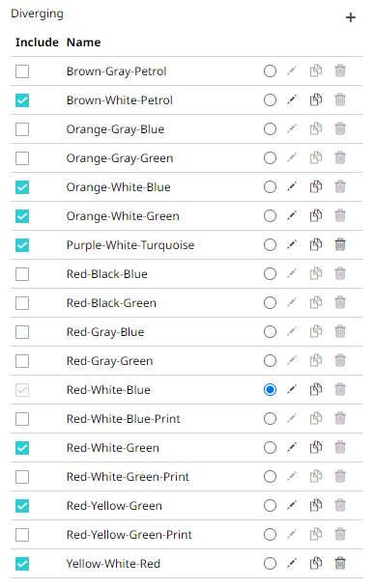Select the Yellow-White-Red radio button
This screenshot has height=588, width=374.
click(270, 563)
